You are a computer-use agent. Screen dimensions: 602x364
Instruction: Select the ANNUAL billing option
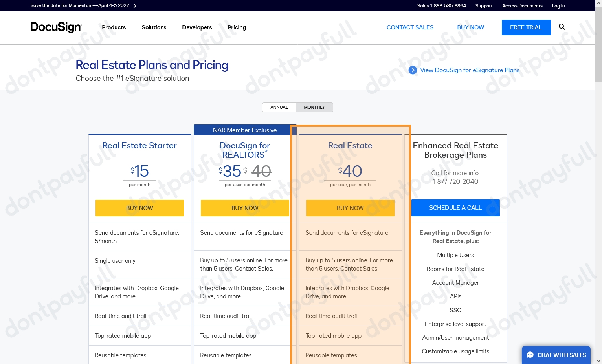pyautogui.click(x=279, y=107)
